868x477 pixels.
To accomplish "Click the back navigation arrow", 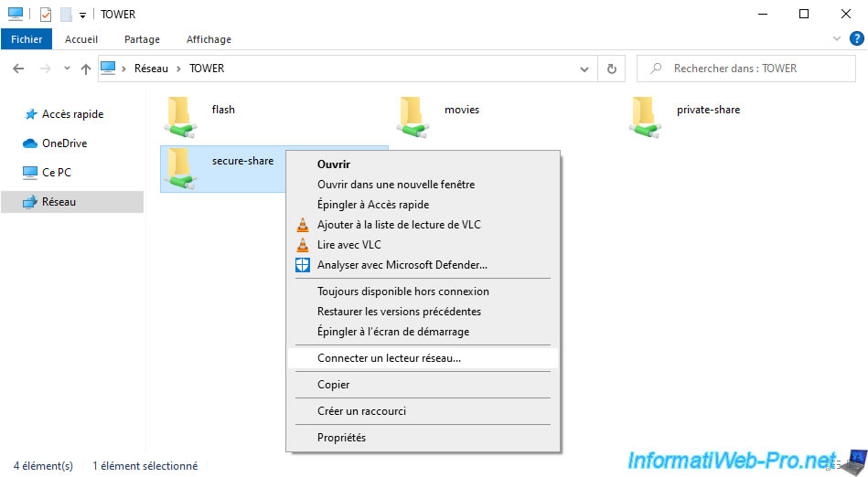I will point(19,69).
